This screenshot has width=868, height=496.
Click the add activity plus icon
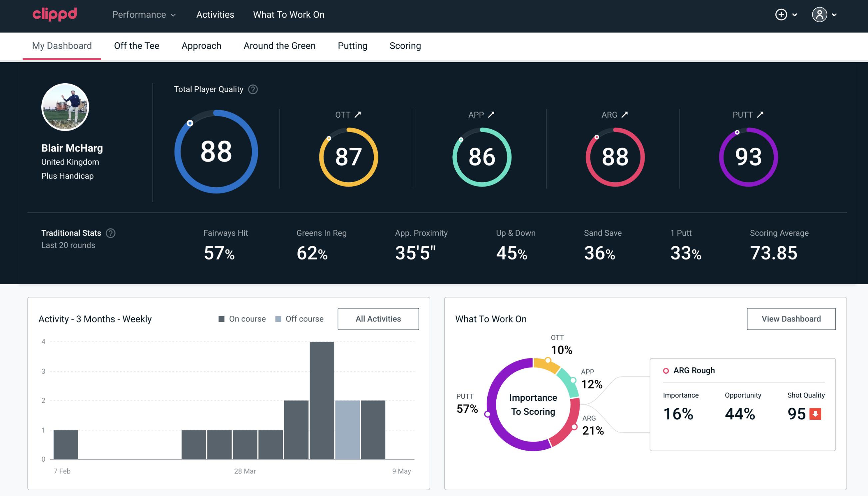click(x=781, y=15)
